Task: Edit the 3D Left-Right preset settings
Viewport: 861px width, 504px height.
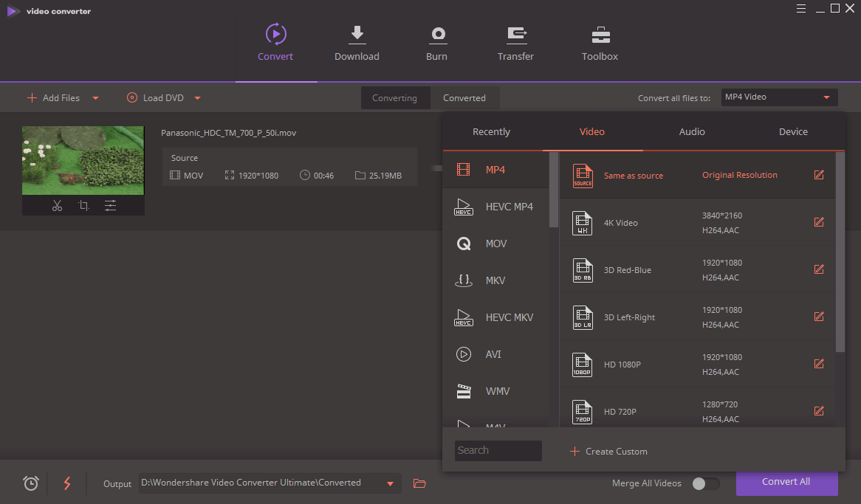Action: coord(819,317)
